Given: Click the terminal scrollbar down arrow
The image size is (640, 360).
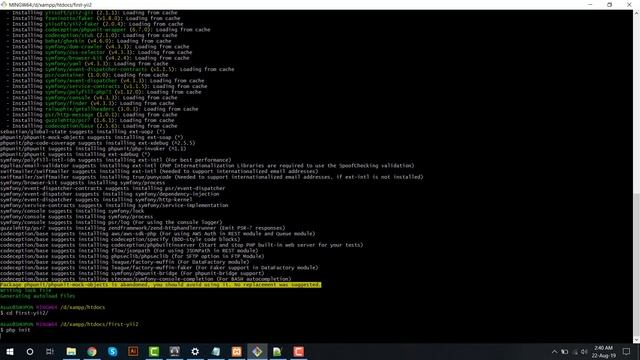Looking at the screenshot, I should tap(636, 340).
